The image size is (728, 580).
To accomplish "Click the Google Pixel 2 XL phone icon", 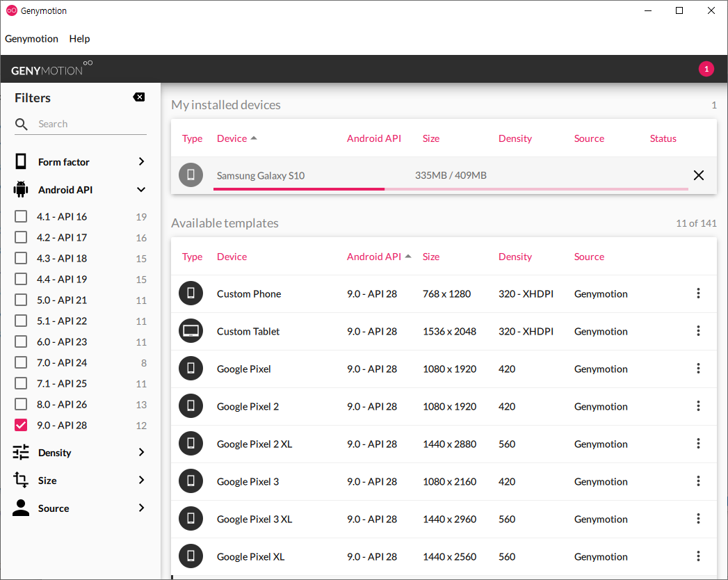I will pyautogui.click(x=191, y=444).
